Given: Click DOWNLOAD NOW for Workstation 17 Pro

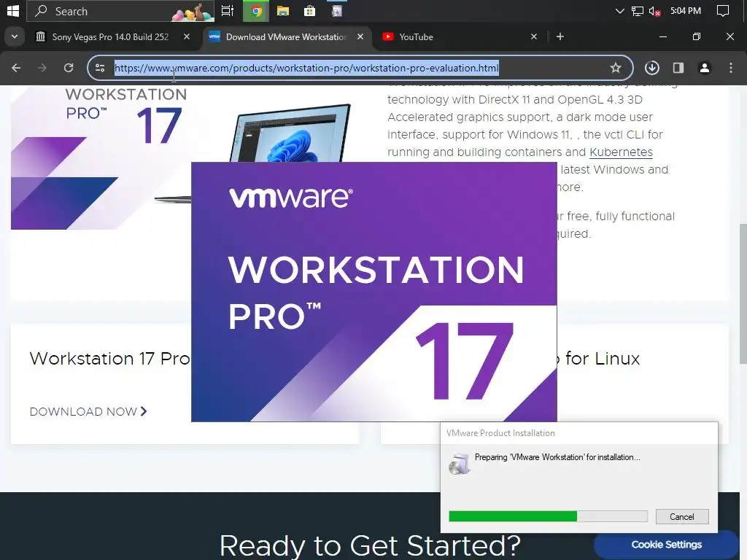Looking at the screenshot, I should 88,411.
